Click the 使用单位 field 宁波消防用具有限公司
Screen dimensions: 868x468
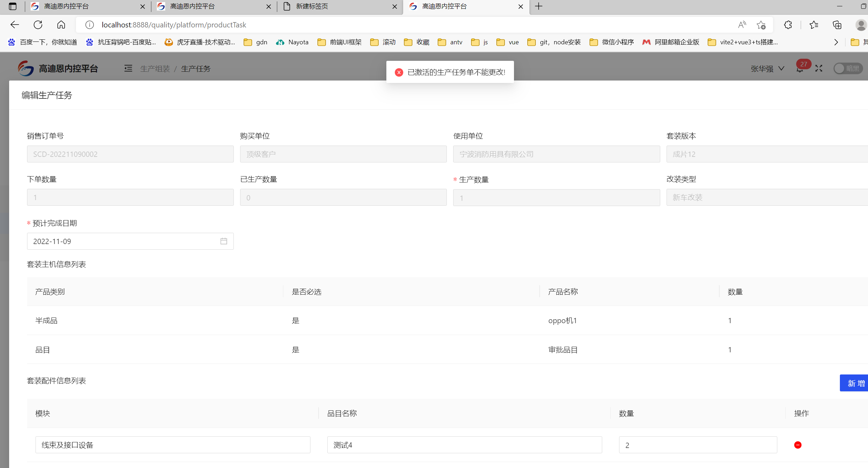coord(557,154)
